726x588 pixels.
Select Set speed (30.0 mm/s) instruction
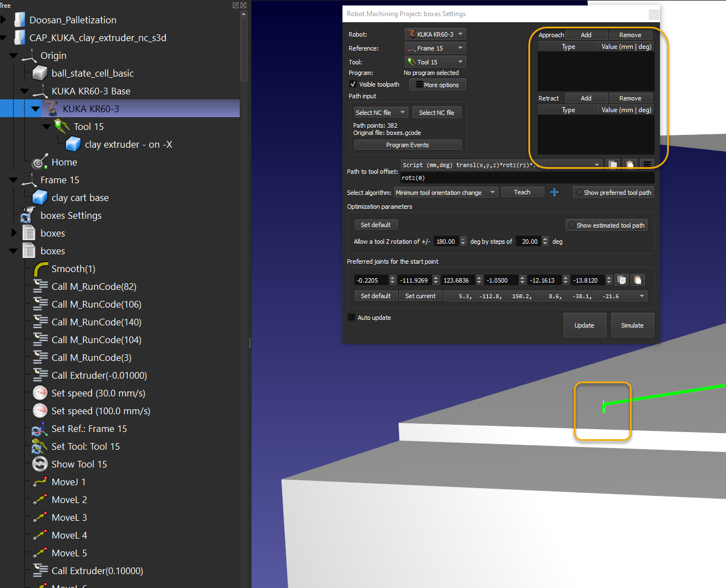click(98, 393)
